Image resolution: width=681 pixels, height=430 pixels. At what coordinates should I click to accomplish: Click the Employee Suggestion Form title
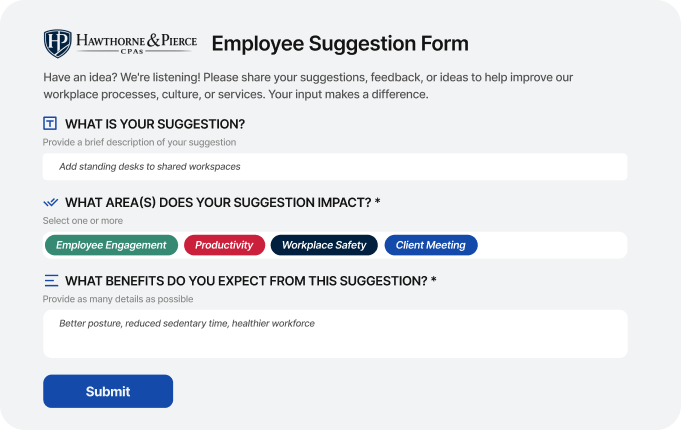pyautogui.click(x=340, y=43)
